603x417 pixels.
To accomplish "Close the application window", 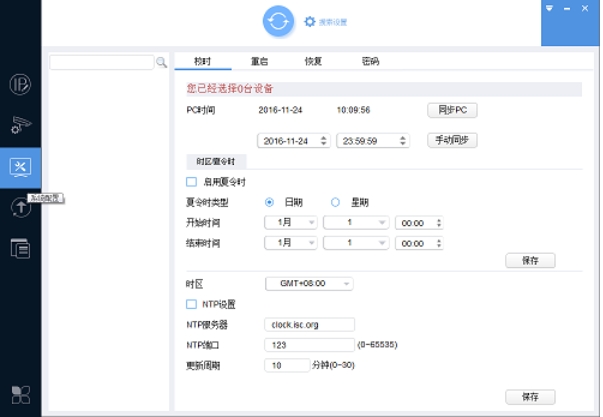I will (x=585, y=8).
